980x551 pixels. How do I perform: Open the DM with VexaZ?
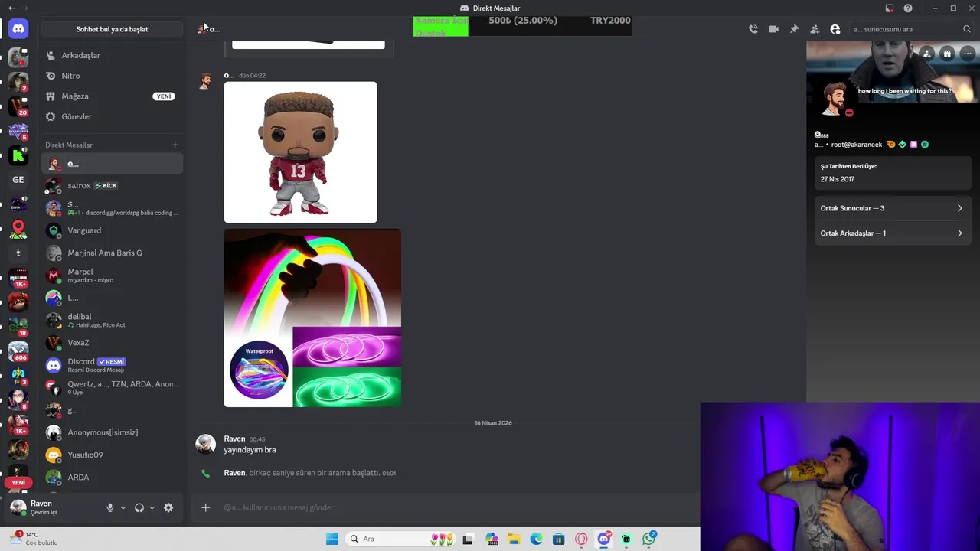[112, 343]
